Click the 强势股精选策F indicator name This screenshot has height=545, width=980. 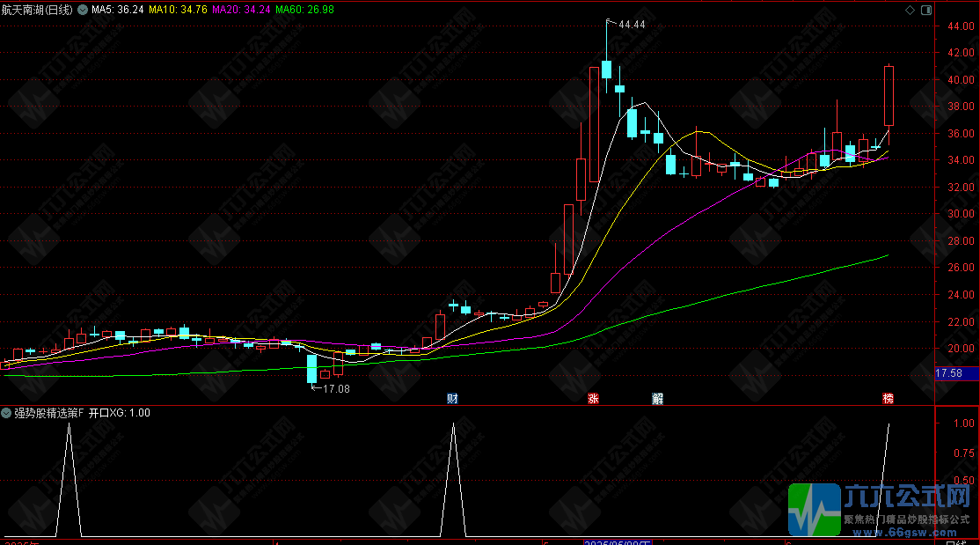coord(48,413)
